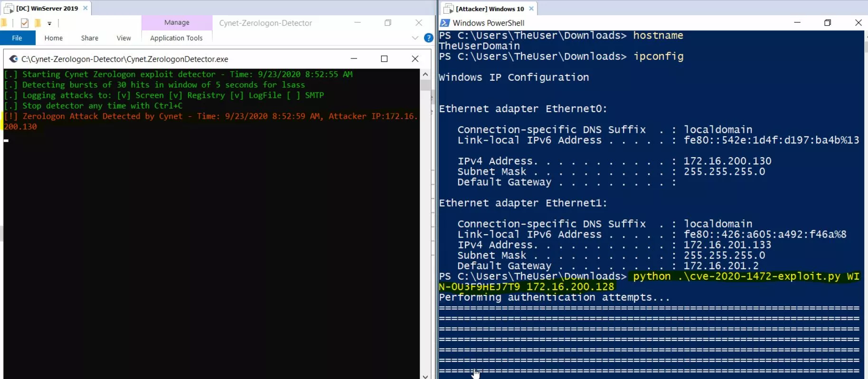Click the console scrollbar down arrow
The height and width of the screenshot is (379, 868).
click(x=425, y=376)
